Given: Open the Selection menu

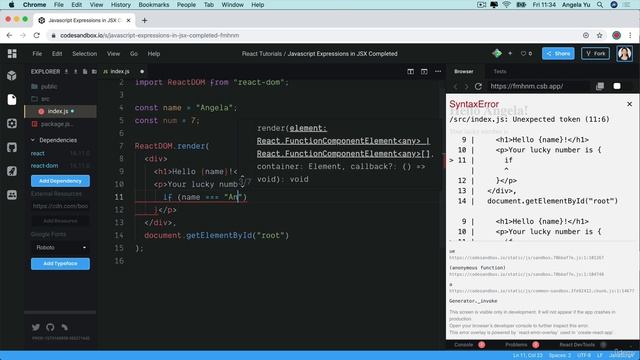Looking at the screenshot, I should tap(84, 53).
